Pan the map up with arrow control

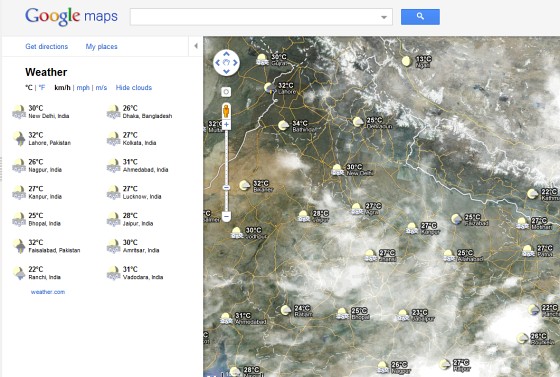coord(226,54)
